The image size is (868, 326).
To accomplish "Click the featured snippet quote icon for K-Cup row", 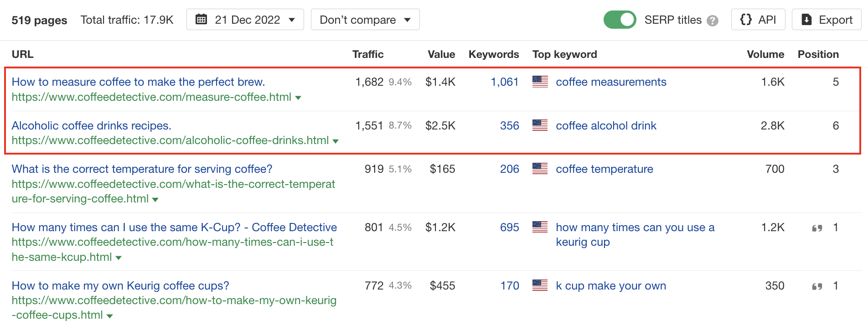I will 817,228.
